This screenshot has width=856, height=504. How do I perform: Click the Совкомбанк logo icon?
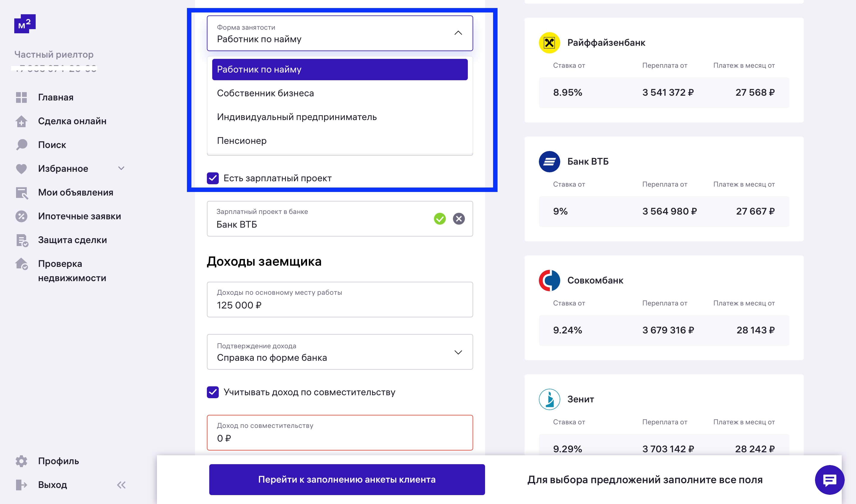(549, 281)
